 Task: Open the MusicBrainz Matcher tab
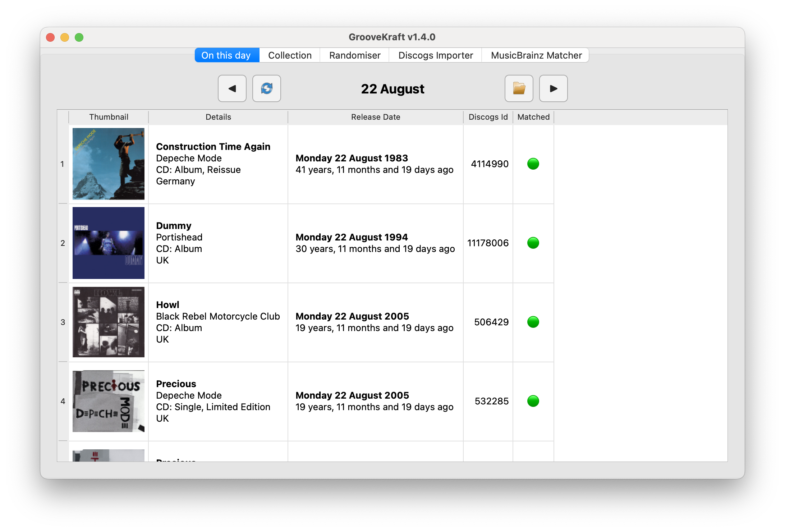coord(536,55)
